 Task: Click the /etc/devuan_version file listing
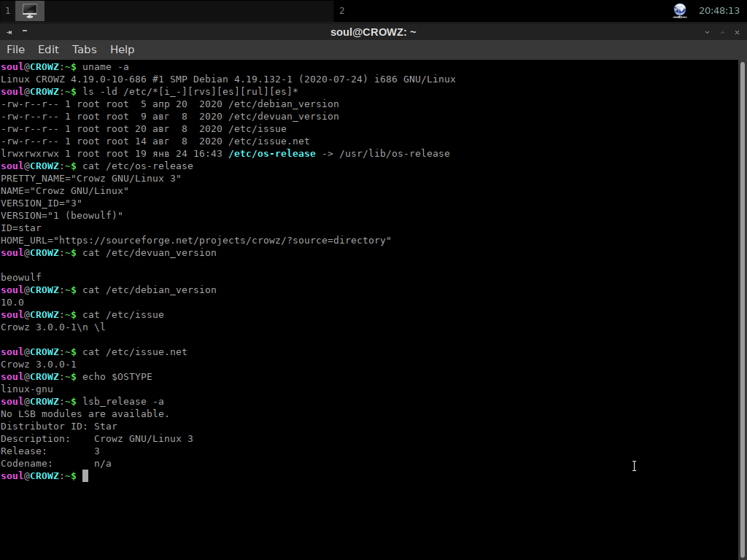[x=284, y=117]
